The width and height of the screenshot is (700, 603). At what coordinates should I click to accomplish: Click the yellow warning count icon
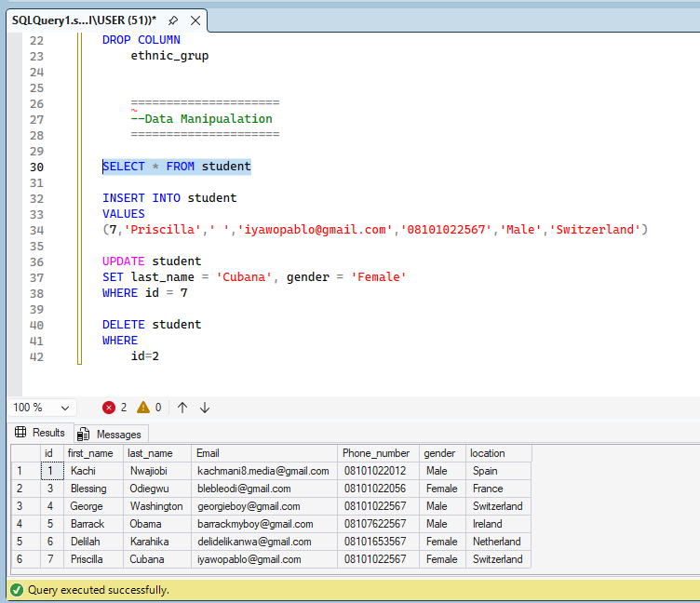coord(143,408)
